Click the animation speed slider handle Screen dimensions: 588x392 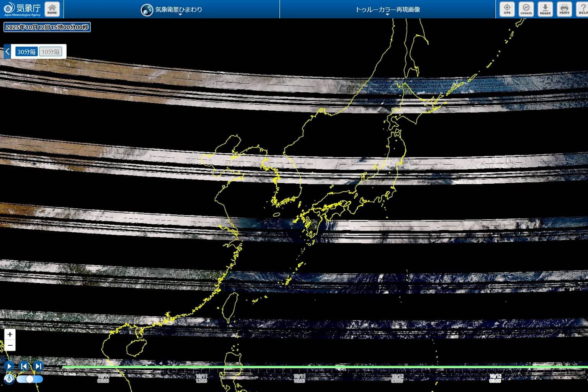pyautogui.click(x=29, y=379)
